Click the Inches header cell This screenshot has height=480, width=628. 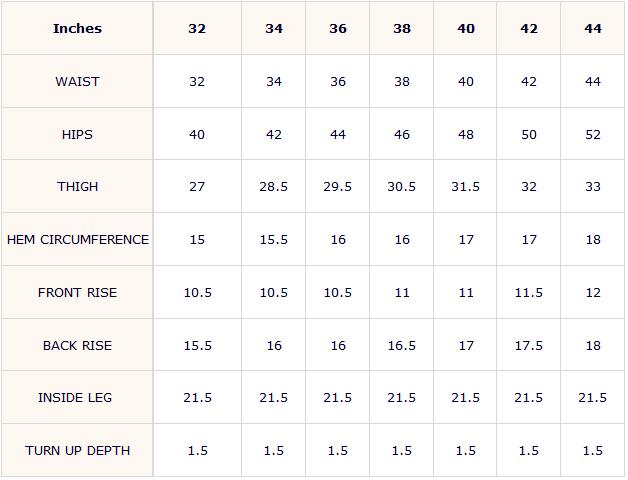77,28
